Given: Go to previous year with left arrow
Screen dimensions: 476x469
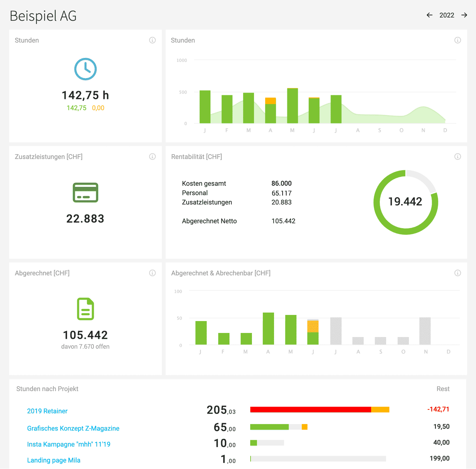Looking at the screenshot, I should 429,15.
